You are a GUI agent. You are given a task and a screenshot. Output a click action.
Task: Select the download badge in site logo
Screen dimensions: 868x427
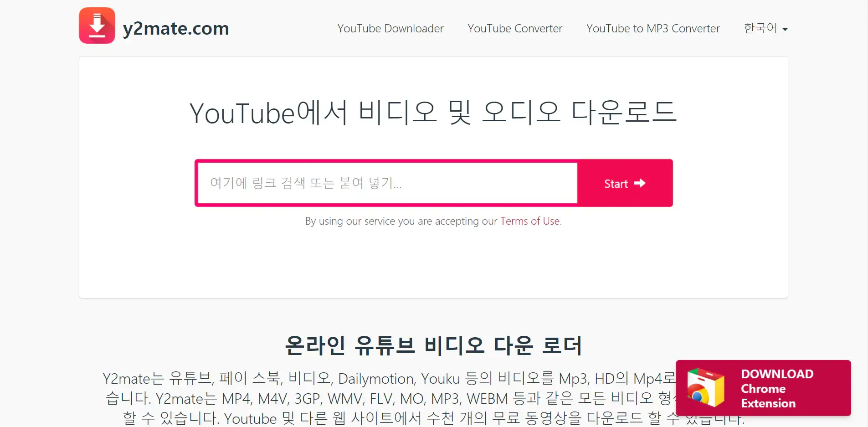[x=97, y=26]
